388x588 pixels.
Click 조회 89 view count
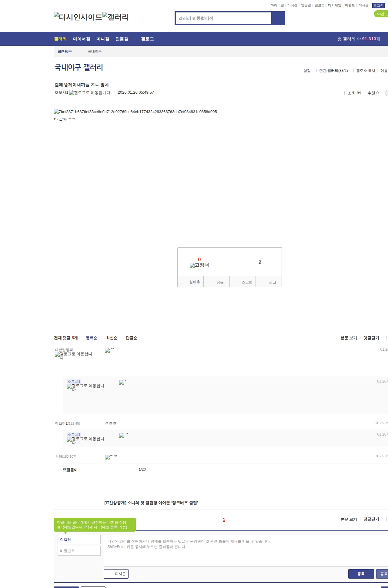tap(354, 93)
